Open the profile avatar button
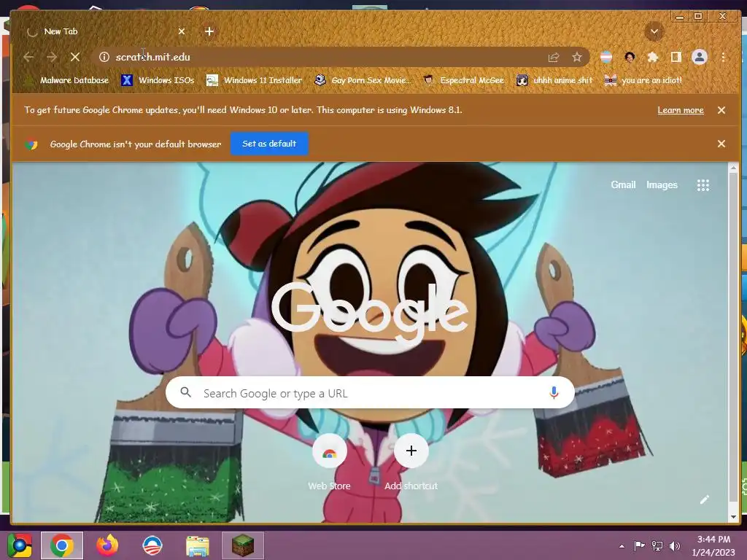This screenshot has width=747, height=560. [700, 57]
